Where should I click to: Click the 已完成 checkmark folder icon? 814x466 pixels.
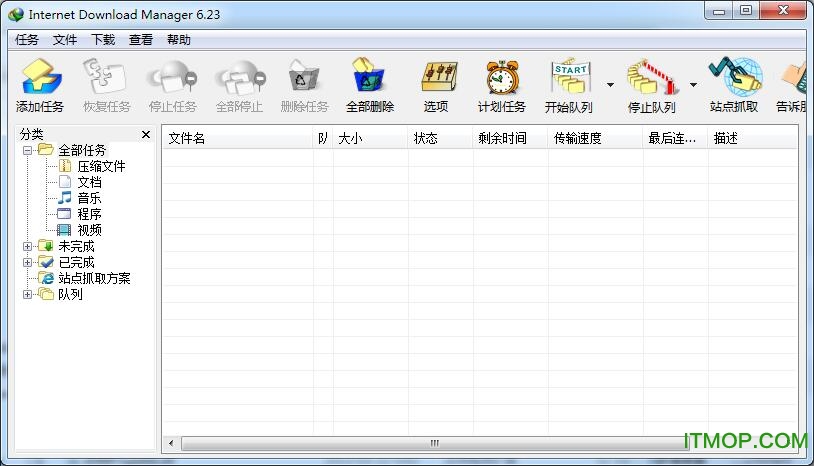click(x=46, y=262)
